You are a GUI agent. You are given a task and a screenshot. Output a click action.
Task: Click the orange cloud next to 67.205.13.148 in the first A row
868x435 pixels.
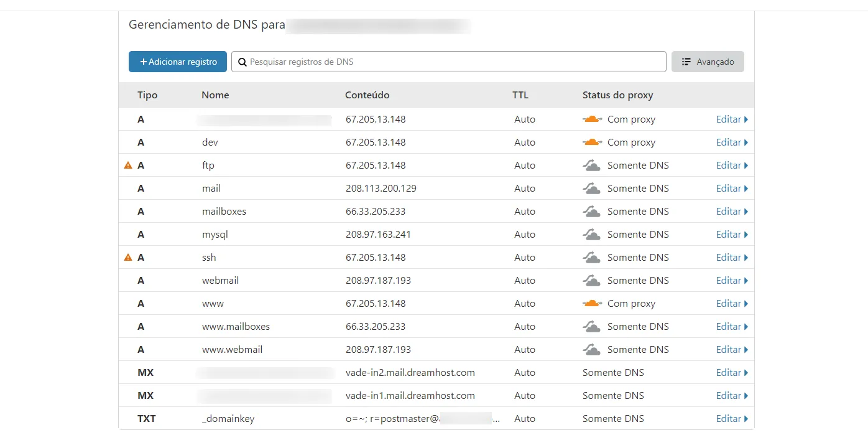(x=592, y=119)
